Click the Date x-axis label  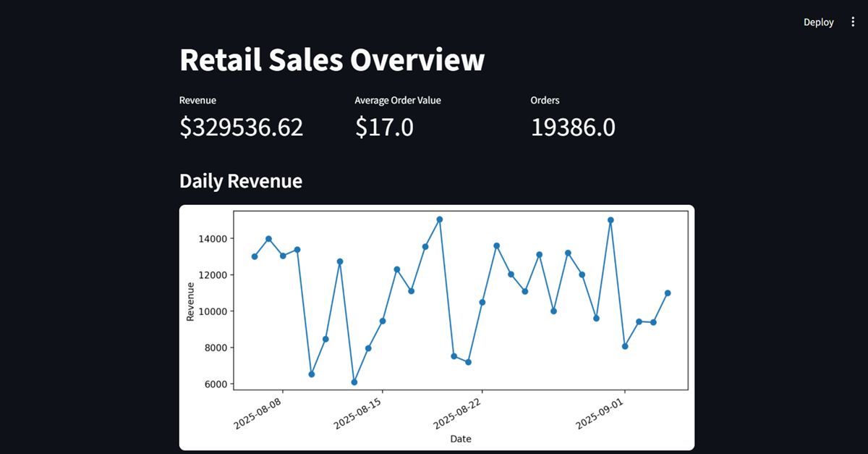[460, 438]
